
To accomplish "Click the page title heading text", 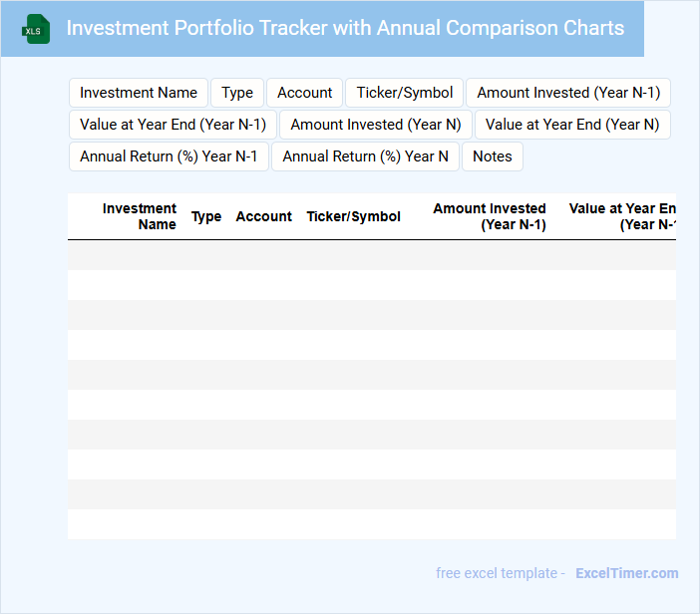I will pos(345,28).
